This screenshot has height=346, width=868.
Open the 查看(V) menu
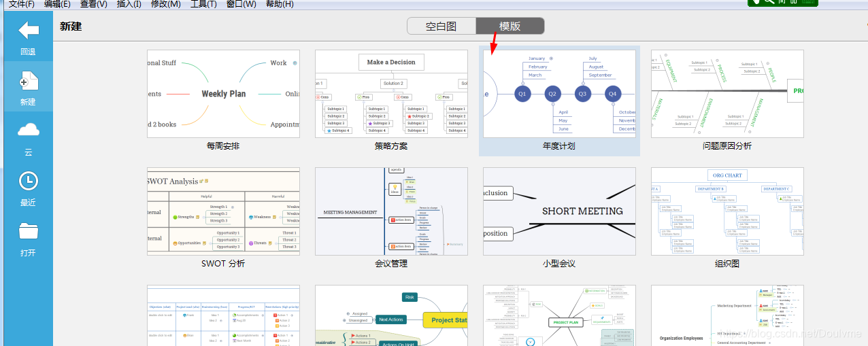click(93, 4)
